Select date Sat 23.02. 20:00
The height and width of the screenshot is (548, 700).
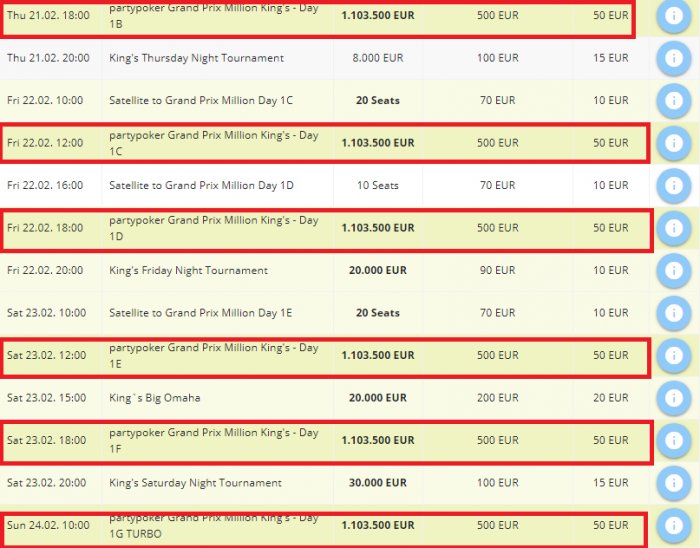[x=46, y=483]
